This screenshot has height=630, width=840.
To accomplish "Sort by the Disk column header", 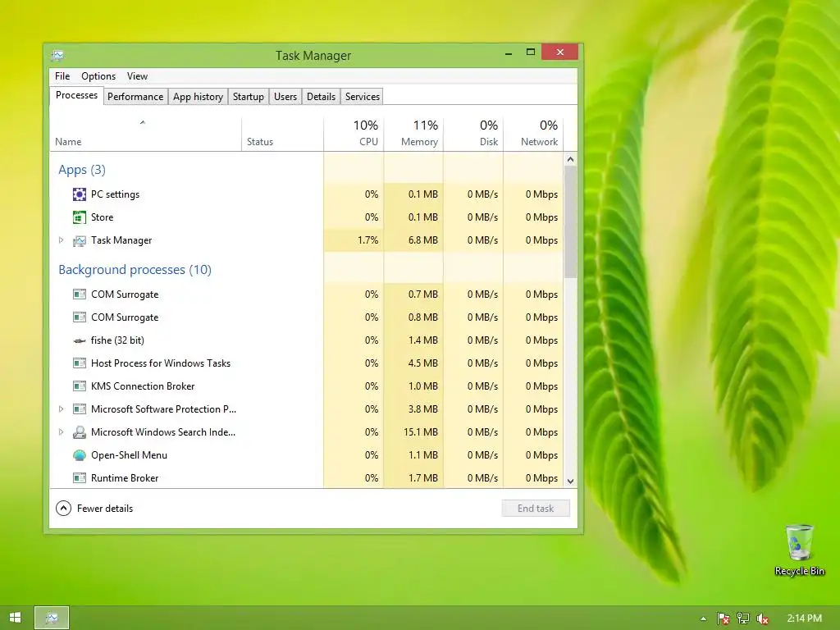I will (x=473, y=134).
